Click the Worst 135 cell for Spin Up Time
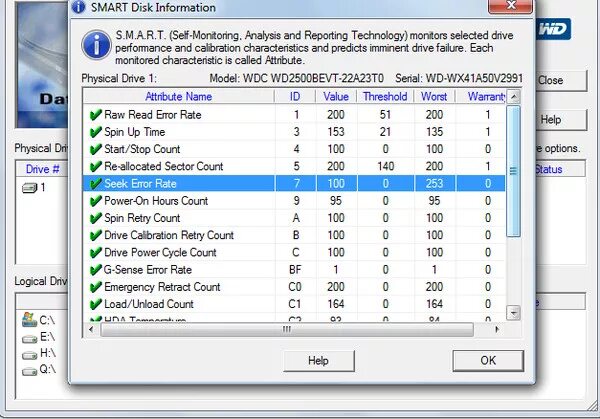The height and width of the screenshot is (419, 600). tap(434, 132)
